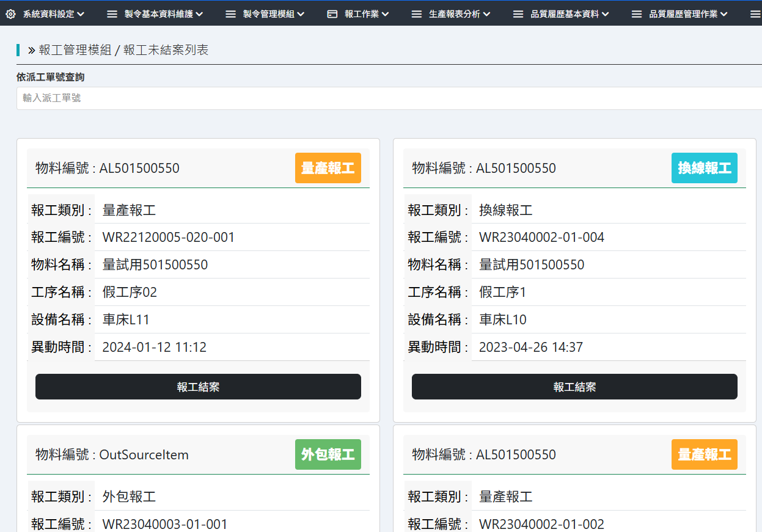Open the 製令基本資料維護 menu
The height and width of the screenshot is (532, 762).
click(x=158, y=14)
